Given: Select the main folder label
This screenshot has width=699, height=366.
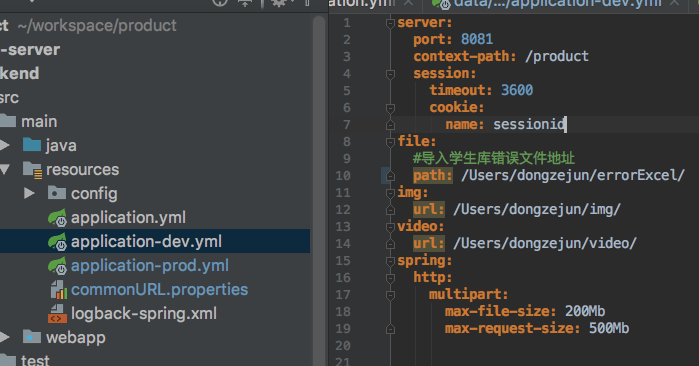Looking at the screenshot, I should click(39, 122).
